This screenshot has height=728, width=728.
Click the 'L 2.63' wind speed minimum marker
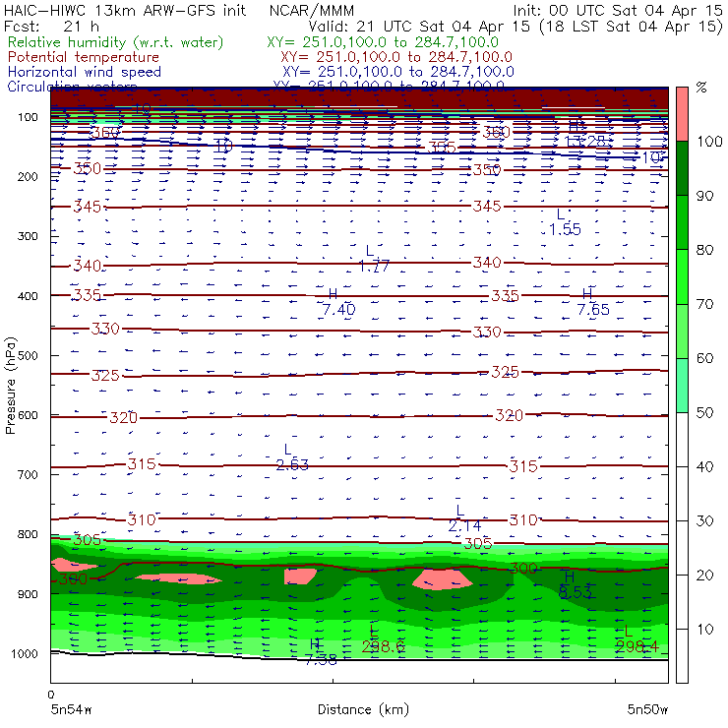292,457
